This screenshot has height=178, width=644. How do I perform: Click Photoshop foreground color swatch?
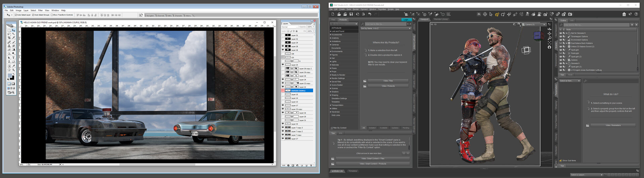click(x=10, y=76)
